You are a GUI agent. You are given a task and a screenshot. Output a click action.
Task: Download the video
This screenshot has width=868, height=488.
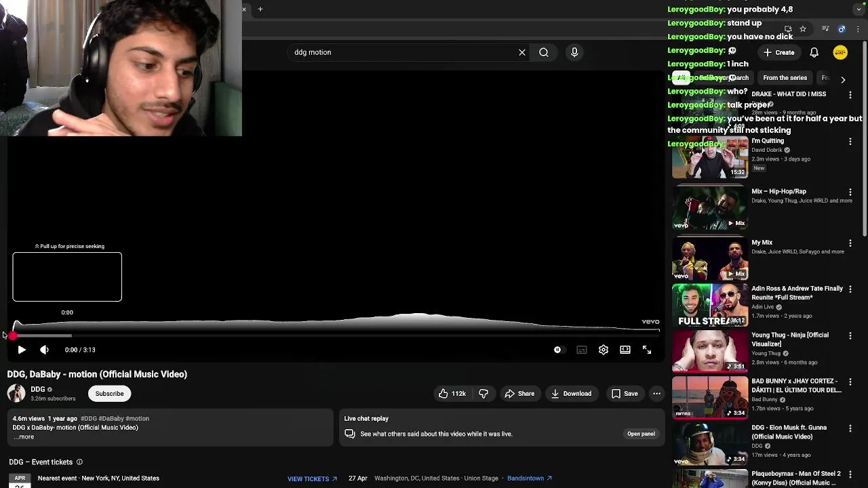[571, 394]
